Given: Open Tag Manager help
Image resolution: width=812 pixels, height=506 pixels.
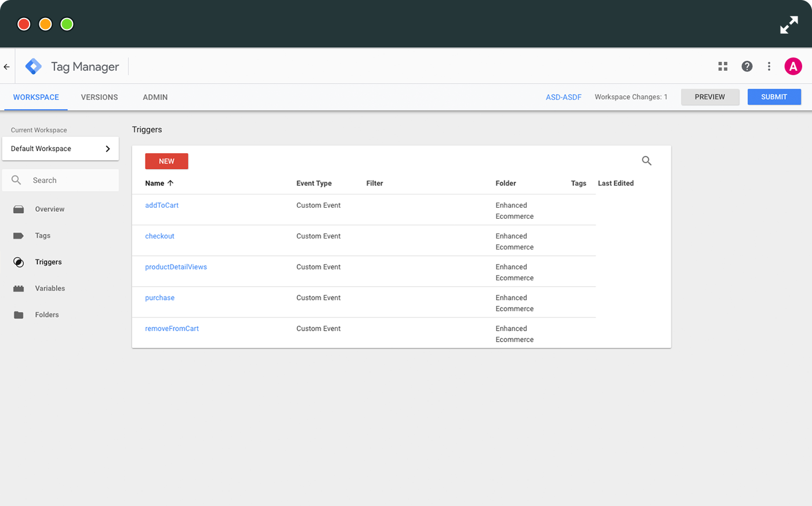Looking at the screenshot, I should point(746,66).
